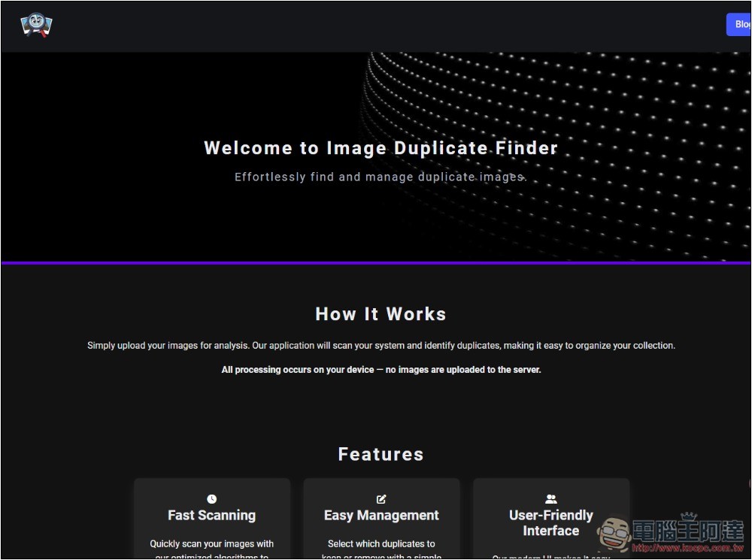
Task: Click the users icon above User-Friendly Interface
Action: click(550, 499)
